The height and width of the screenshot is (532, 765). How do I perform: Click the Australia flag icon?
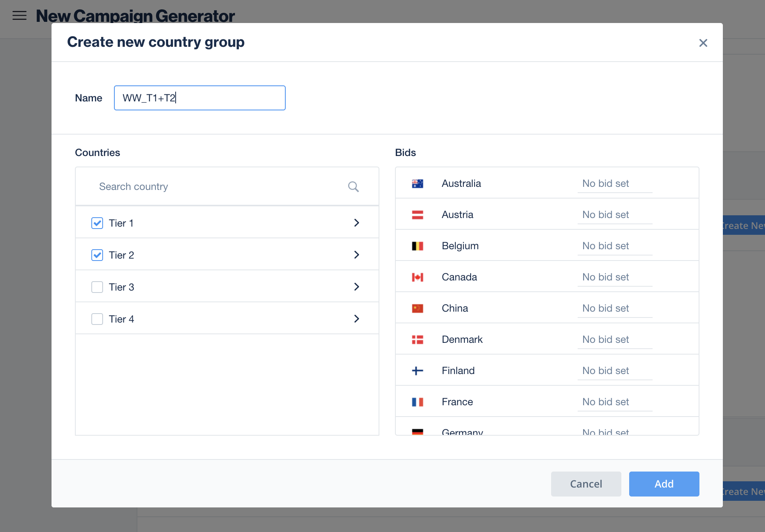point(418,184)
